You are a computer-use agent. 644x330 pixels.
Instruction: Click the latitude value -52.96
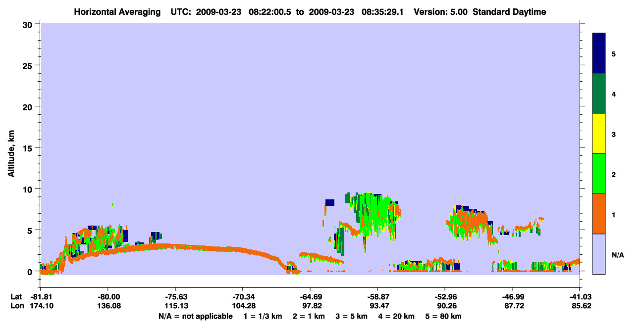coord(444,296)
